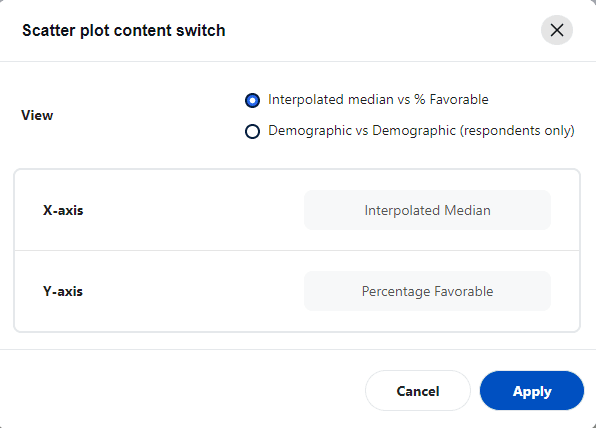The height and width of the screenshot is (428, 596).
Task: Open the Y-axis Percentage Favorable field
Action: click(x=427, y=291)
